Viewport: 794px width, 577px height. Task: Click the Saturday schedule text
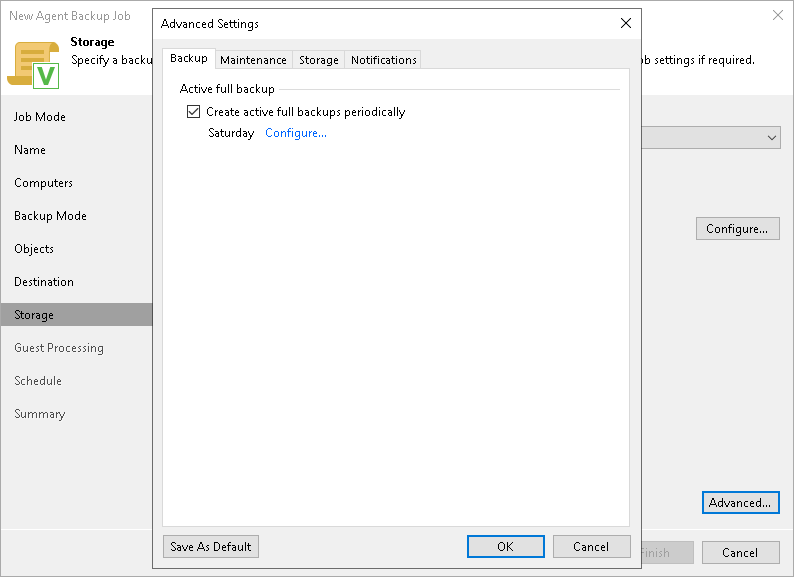[231, 133]
